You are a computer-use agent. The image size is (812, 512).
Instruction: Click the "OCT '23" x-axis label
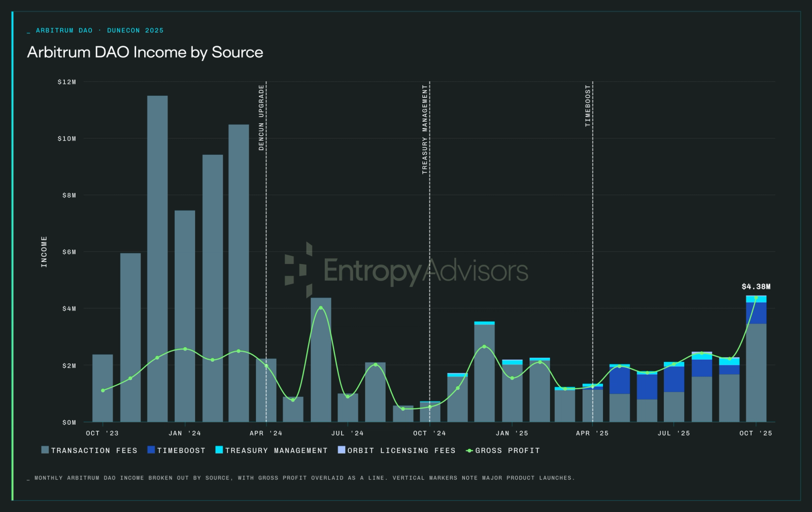103,433
